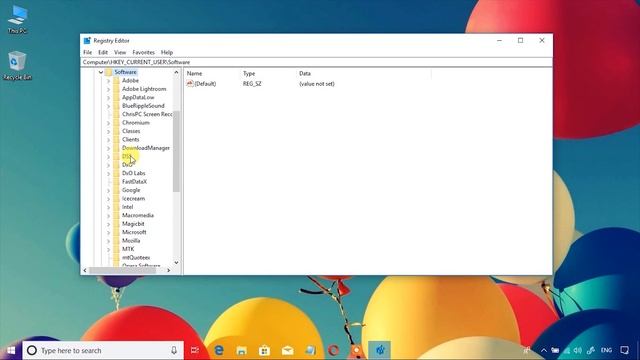
Task: Expand the BlueRippleSound key
Action: pyautogui.click(x=108, y=106)
